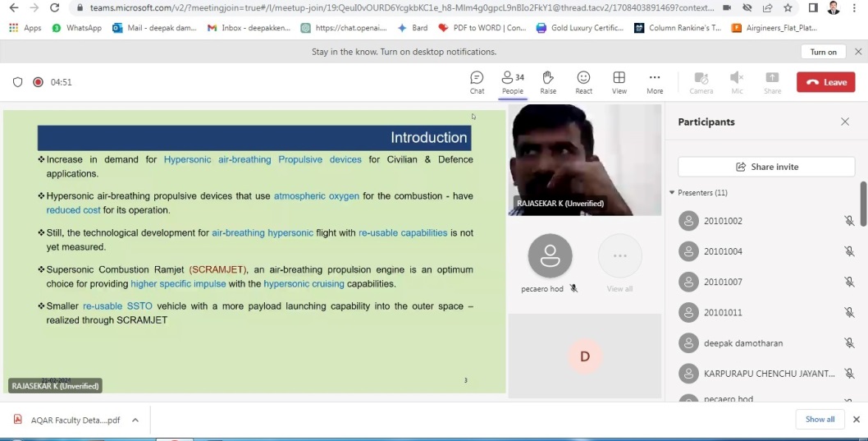Expand the AQAR Faculty download options chevron

135,420
